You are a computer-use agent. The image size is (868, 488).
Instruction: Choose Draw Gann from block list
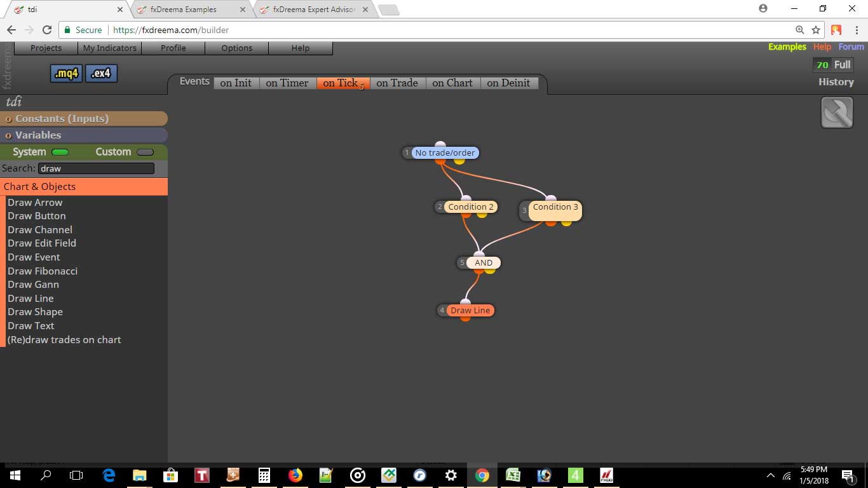tap(33, 285)
